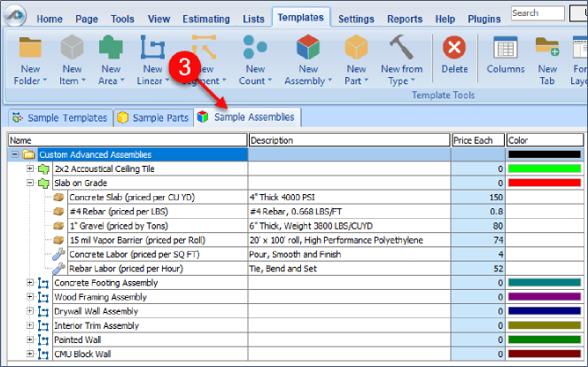Switch to the Sample Parts tab
This screenshot has height=367, width=588.
tap(153, 118)
